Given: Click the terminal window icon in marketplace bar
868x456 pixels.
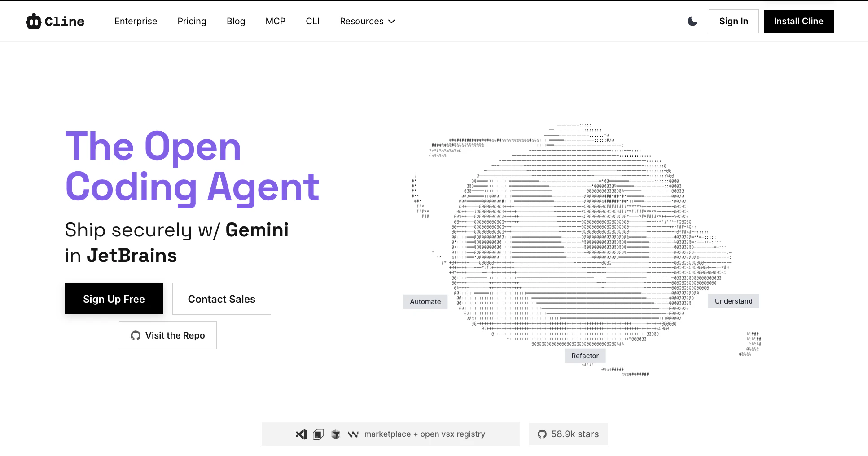Looking at the screenshot, I should click(318, 434).
